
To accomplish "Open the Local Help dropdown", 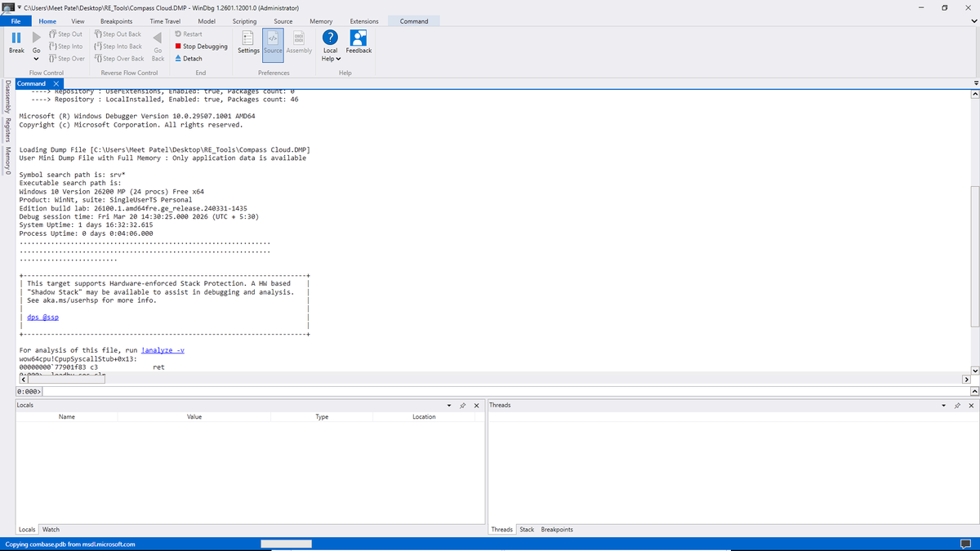I will coord(330,46).
